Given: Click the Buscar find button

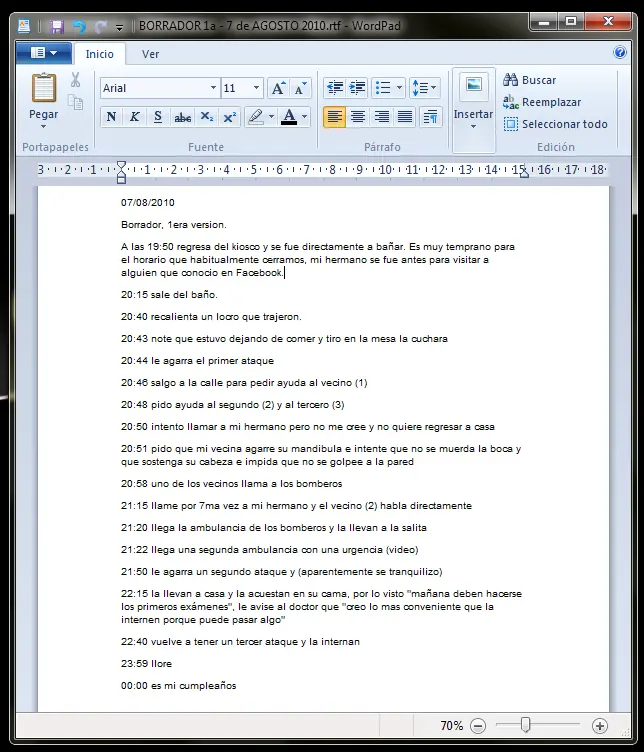Looking at the screenshot, I should pos(530,80).
